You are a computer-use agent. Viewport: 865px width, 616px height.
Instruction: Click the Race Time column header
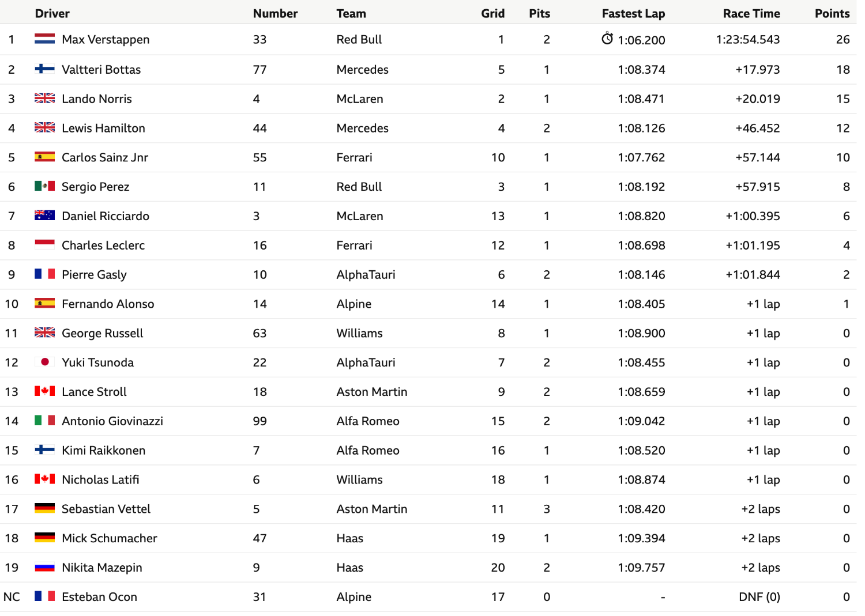click(751, 13)
